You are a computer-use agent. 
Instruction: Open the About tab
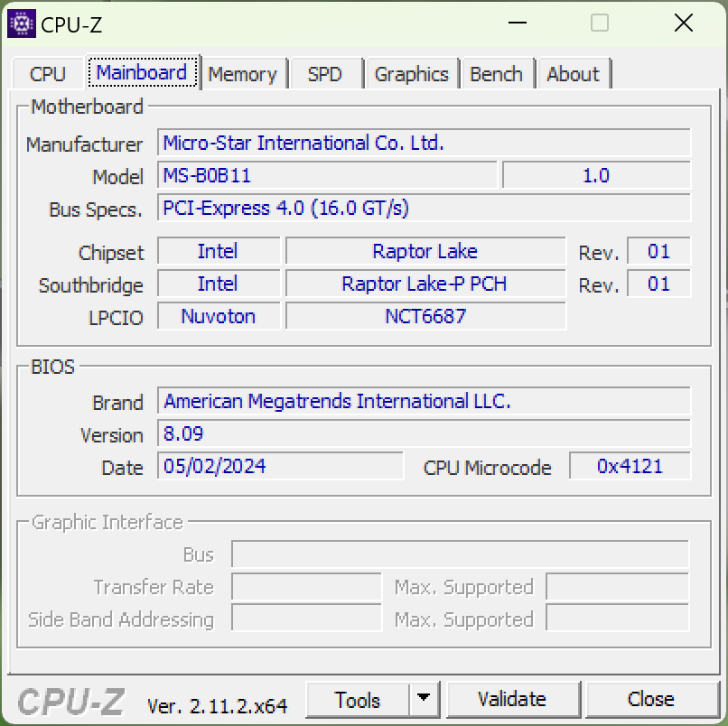click(573, 74)
